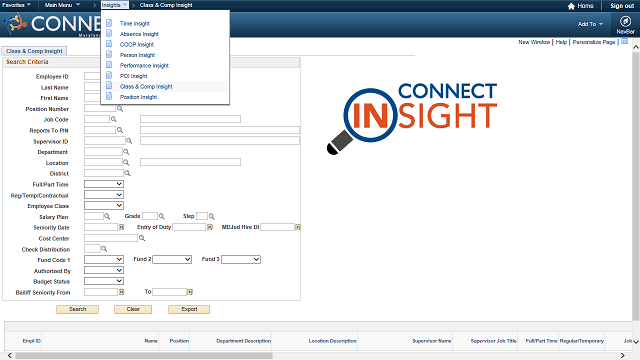Image resolution: width=640 pixels, height=360 pixels.
Task: Open Bailiff Seniority To calendar picker
Action: [x=190, y=292]
